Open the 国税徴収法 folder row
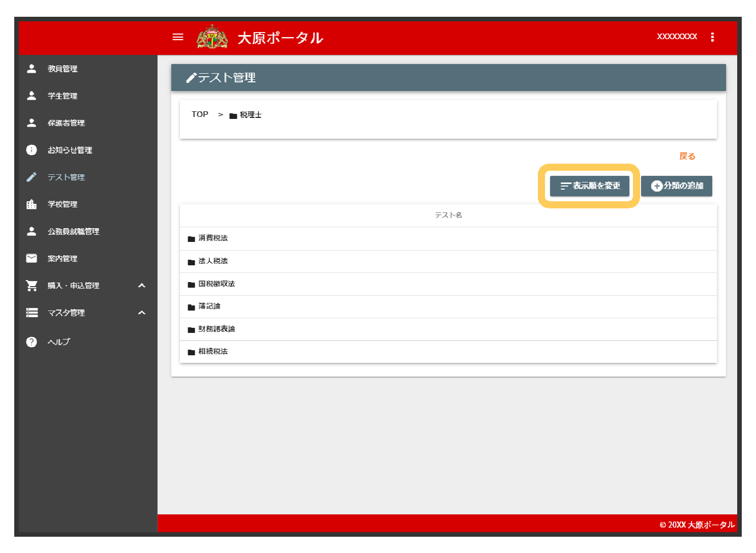This screenshot has height=553, width=756. 448,284
